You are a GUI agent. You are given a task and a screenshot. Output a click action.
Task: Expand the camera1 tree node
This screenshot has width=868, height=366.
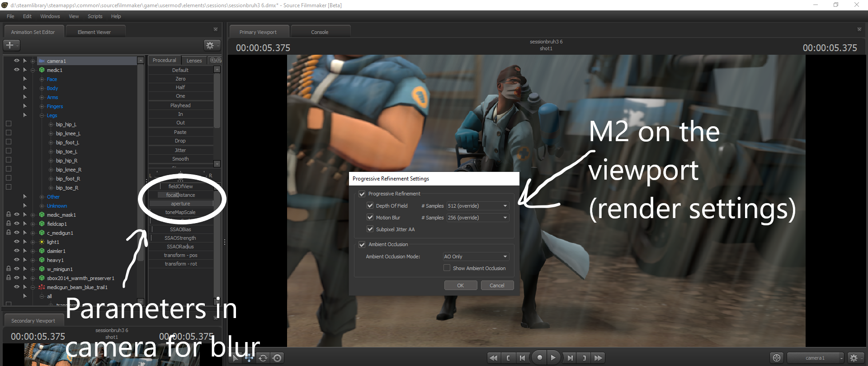33,61
